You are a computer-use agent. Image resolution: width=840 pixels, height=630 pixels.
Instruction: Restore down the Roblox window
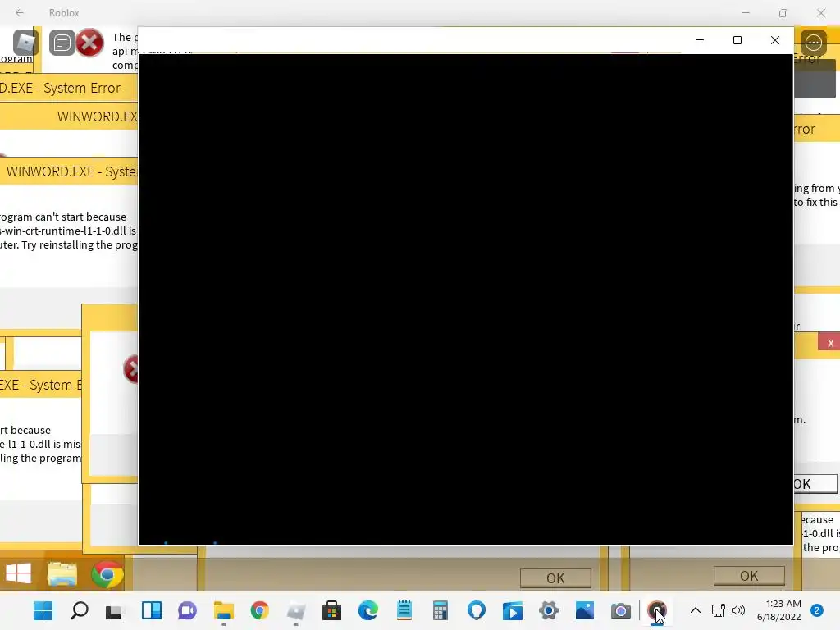coord(783,13)
